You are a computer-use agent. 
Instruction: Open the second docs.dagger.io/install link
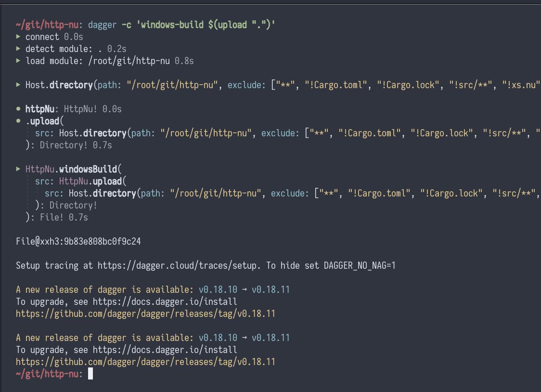(x=165, y=350)
